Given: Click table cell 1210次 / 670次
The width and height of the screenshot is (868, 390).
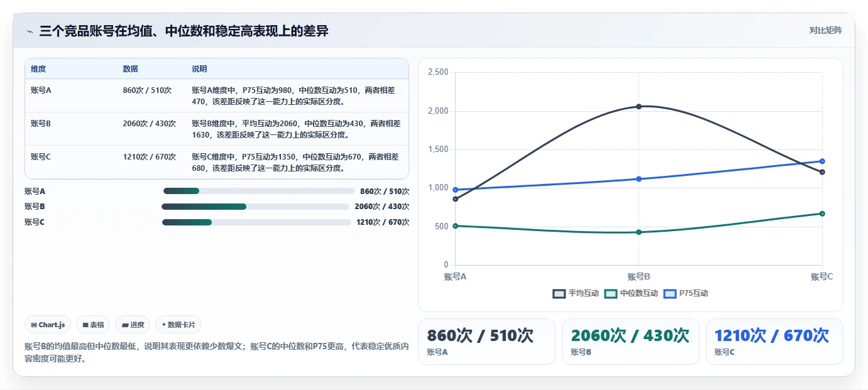Looking at the screenshot, I should (x=150, y=157).
